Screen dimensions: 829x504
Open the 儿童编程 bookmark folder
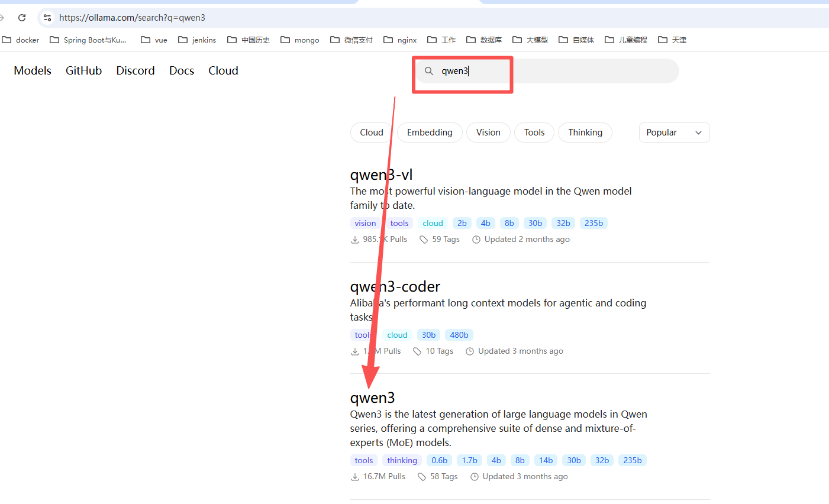pyautogui.click(x=626, y=40)
